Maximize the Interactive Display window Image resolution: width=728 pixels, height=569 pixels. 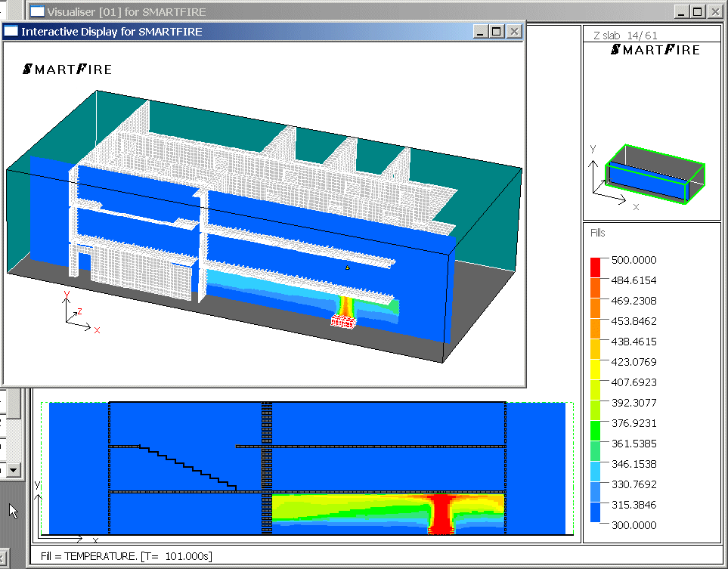497,32
